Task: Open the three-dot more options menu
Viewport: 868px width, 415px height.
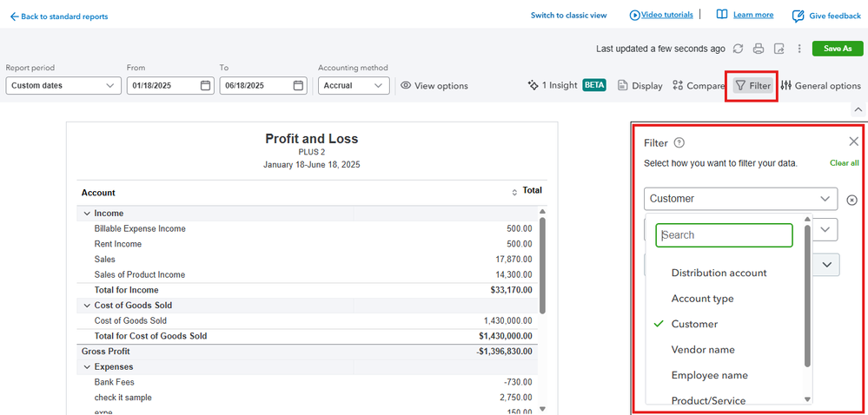Action: 799,49
